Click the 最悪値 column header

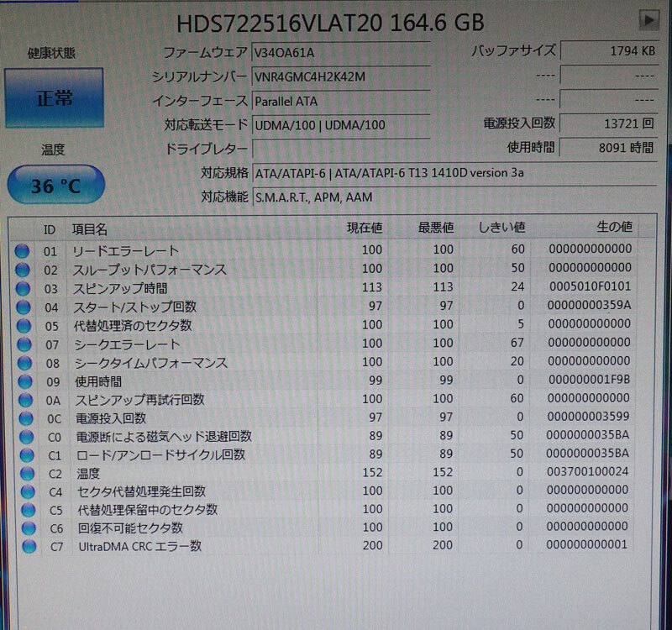click(435, 227)
